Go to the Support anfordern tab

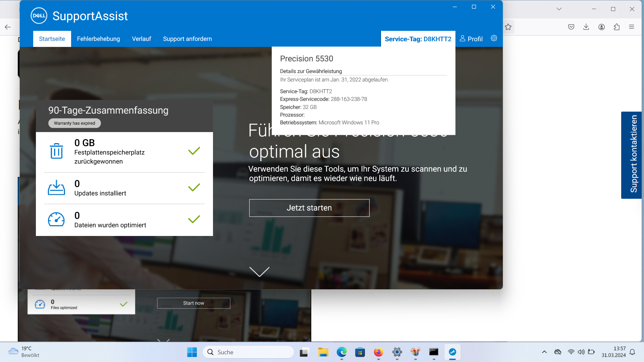(187, 39)
